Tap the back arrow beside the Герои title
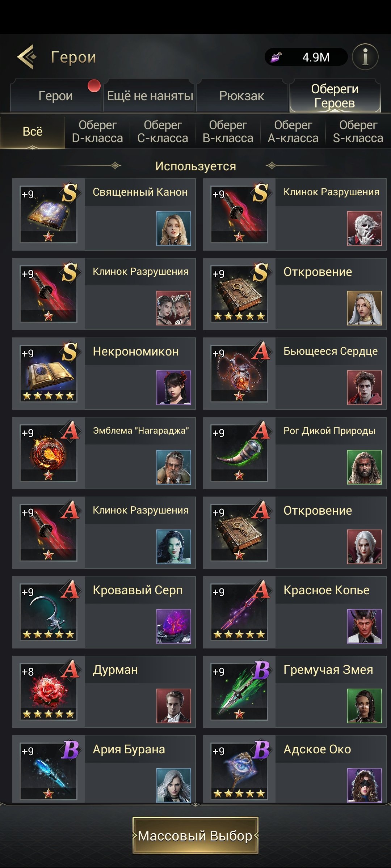The width and height of the screenshot is (391, 868). coord(27,57)
